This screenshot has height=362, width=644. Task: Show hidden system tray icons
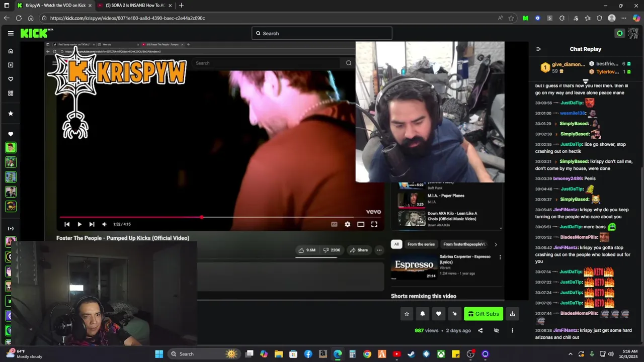(x=570, y=354)
